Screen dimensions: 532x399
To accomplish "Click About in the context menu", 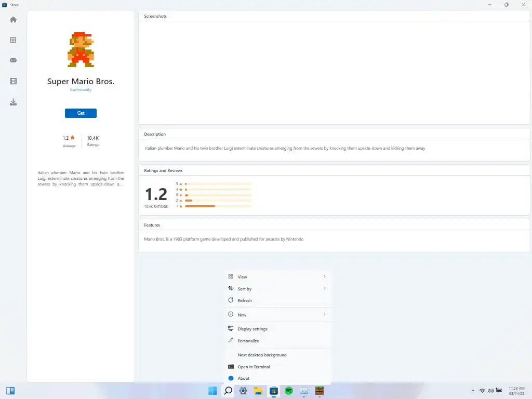I will [277, 378].
